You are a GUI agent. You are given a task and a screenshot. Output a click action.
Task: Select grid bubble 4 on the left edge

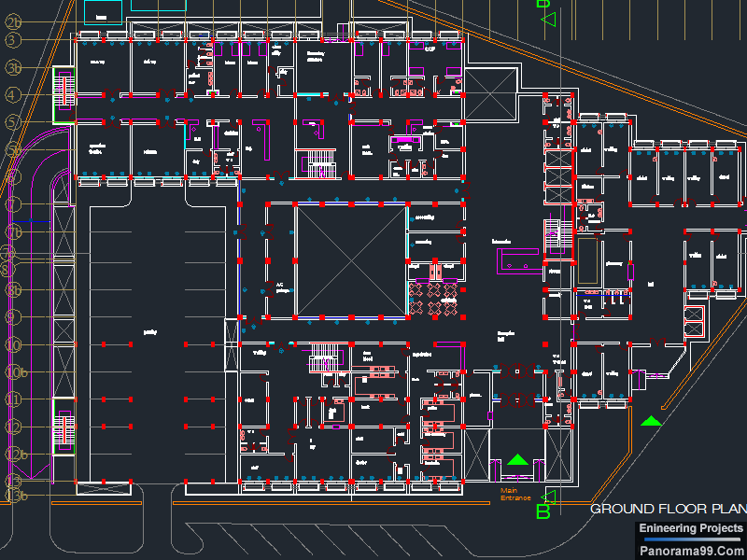coord(11,93)
